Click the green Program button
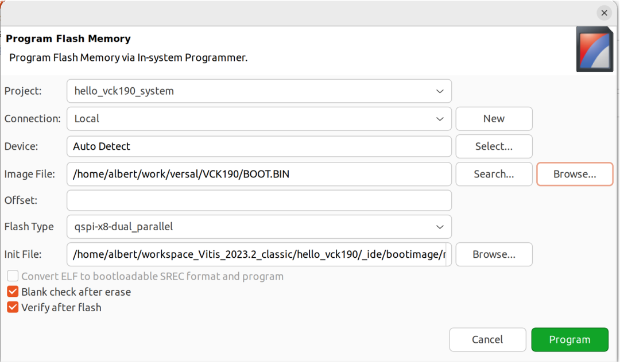Viewport: 620px width, 364px height. (570, 339)
